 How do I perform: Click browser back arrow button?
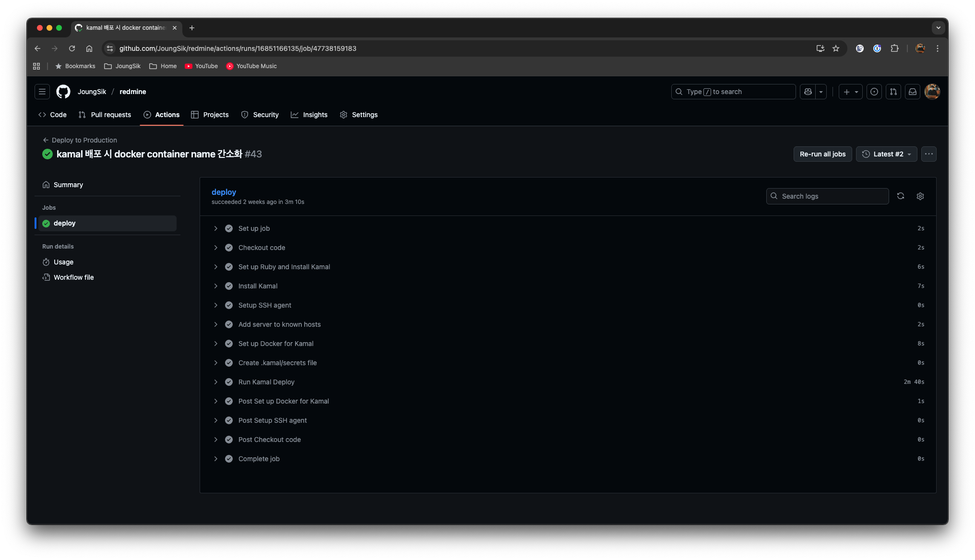(x=37, y=48)
